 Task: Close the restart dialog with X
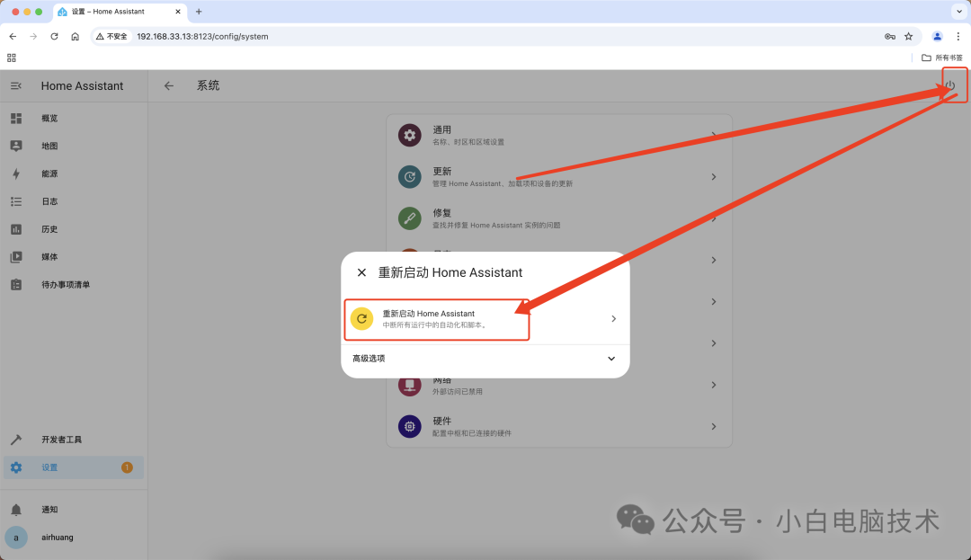coord(361,272)
